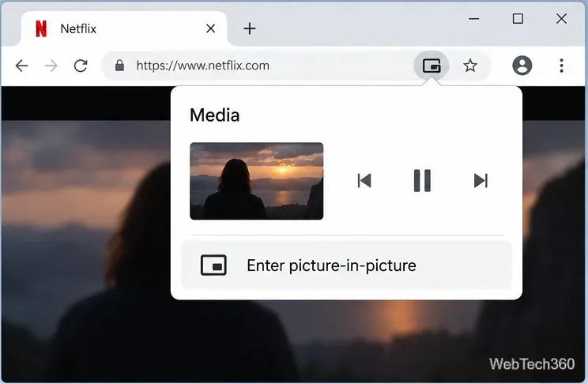Click the Netflix favicon on the tab
The height and width of the screenshot is (384, 588).
tap(41, 29)
